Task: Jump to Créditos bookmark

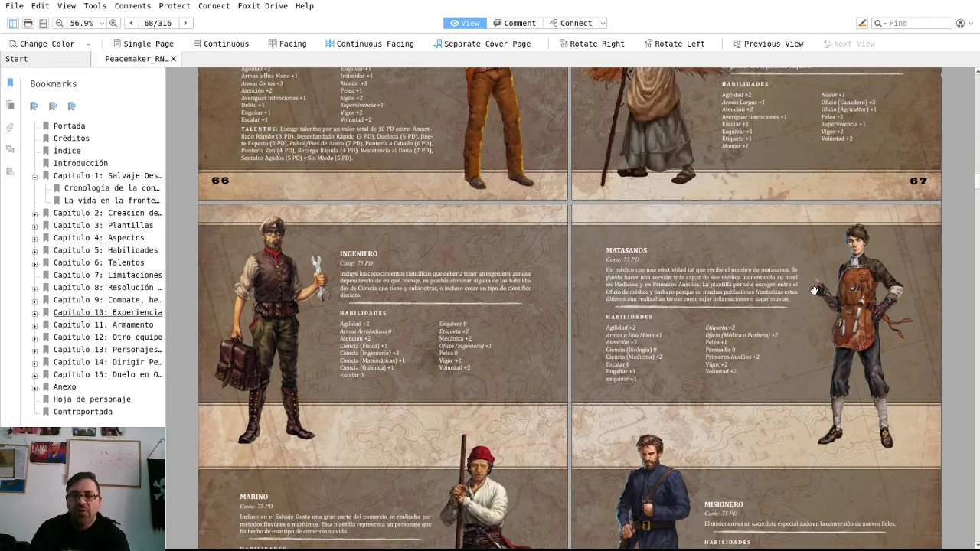Action: [71, 139]
